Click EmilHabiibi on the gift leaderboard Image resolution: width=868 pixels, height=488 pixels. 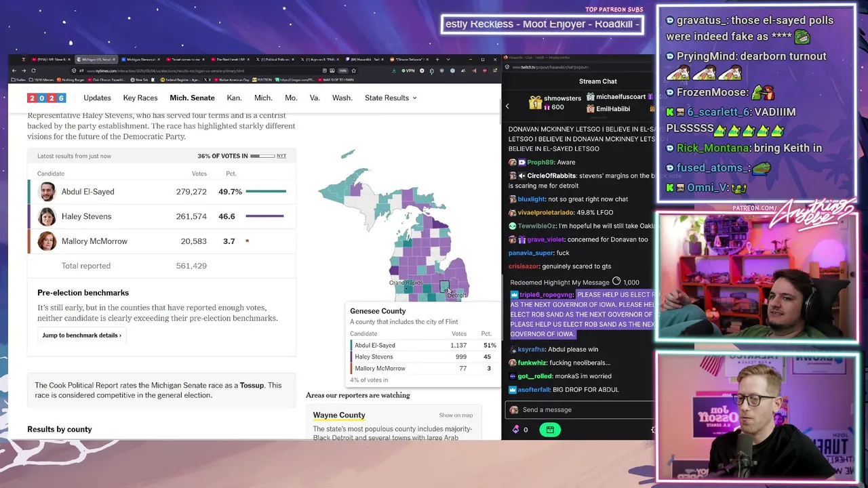pyautogui.click(x=613, y=108)
